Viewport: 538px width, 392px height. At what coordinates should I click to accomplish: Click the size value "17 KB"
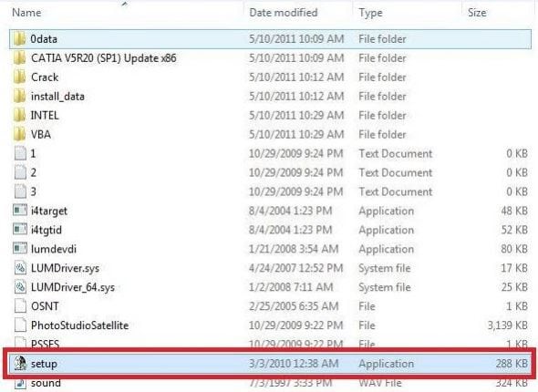point(514,268)
